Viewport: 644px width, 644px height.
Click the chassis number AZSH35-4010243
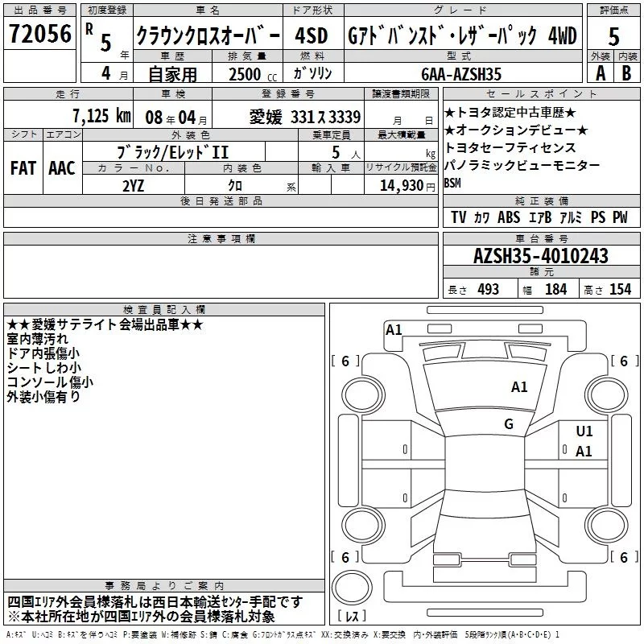pyautogui.click(x=540, y=257)
